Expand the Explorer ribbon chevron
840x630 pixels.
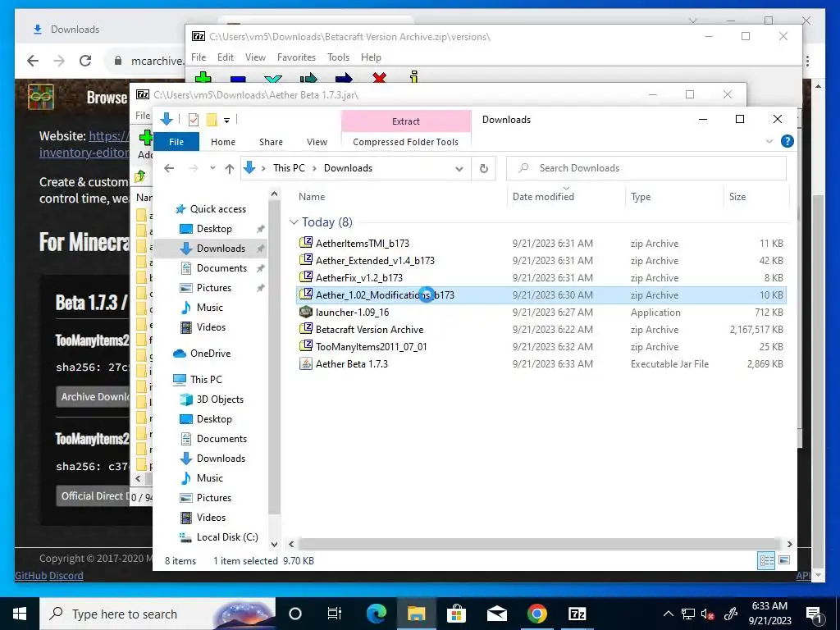(x=769, y=141)
